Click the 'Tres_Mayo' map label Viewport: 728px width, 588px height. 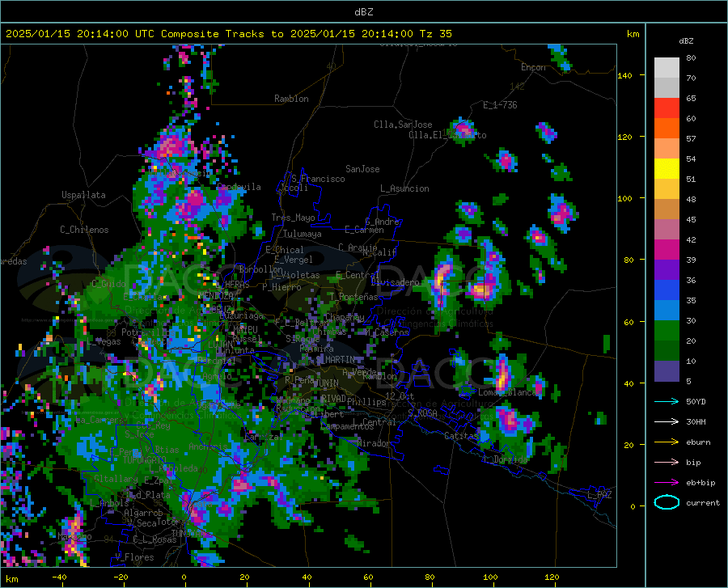(x=293, y=218)
